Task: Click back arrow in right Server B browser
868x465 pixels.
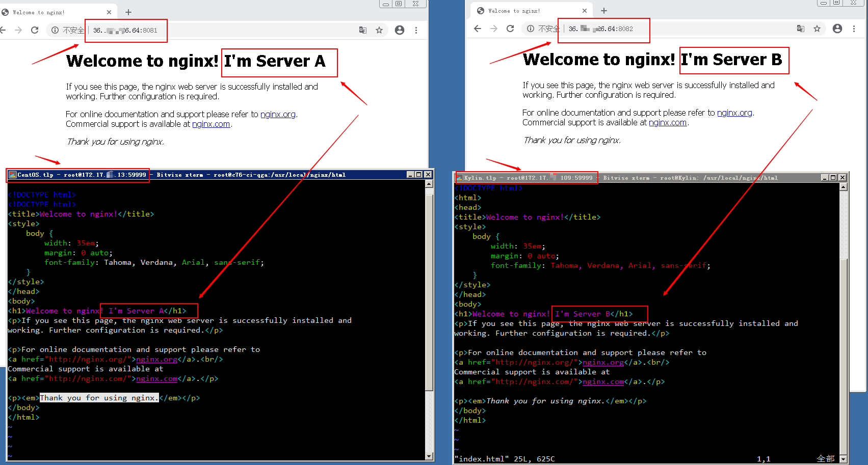Action: point(478,29)
